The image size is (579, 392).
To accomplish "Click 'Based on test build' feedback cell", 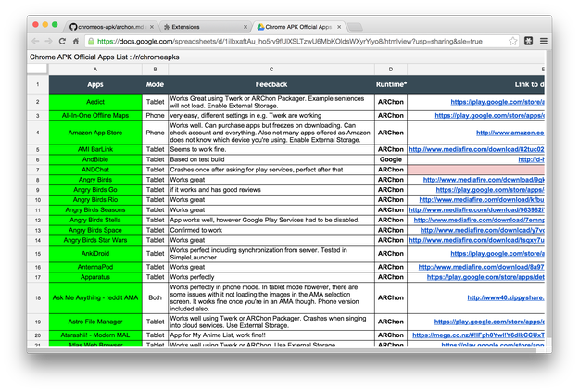I will coord(271,159).
